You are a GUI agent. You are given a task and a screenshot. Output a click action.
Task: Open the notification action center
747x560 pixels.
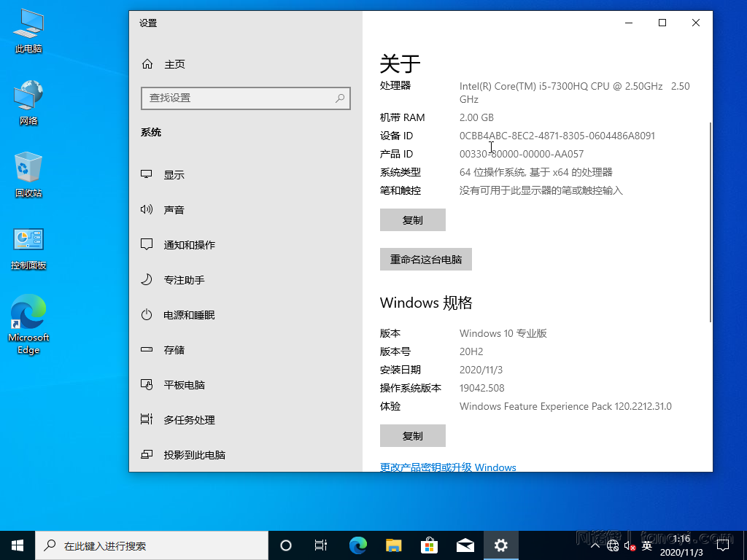(723, 545)
